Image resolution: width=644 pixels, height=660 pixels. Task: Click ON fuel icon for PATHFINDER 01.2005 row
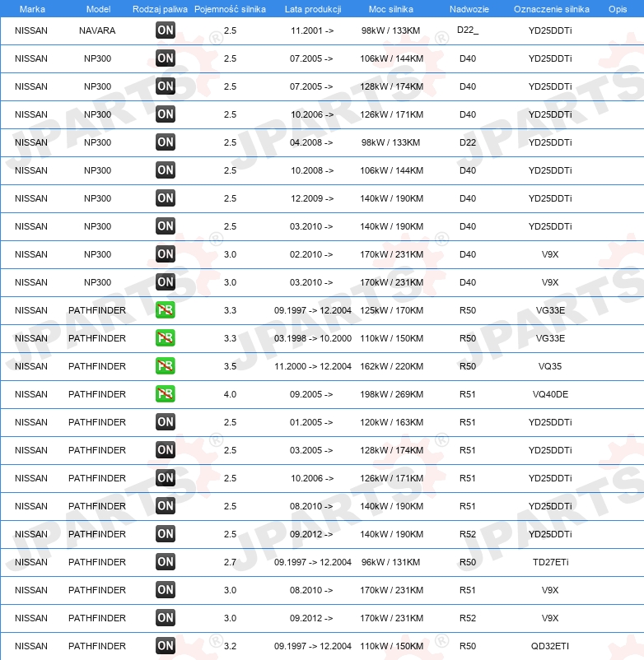pyautogui.click(x=165, y=422)
